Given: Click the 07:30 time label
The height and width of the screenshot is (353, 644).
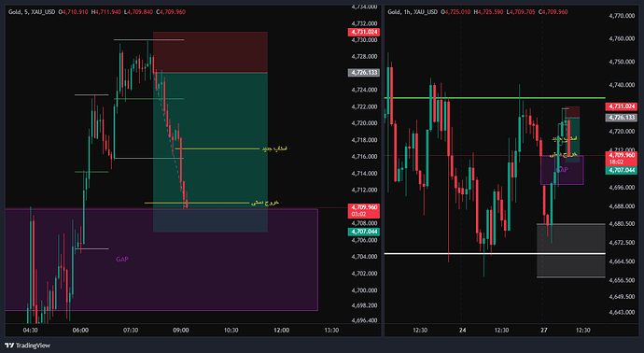Looking at the screenshot, I should tap(131, 330).
